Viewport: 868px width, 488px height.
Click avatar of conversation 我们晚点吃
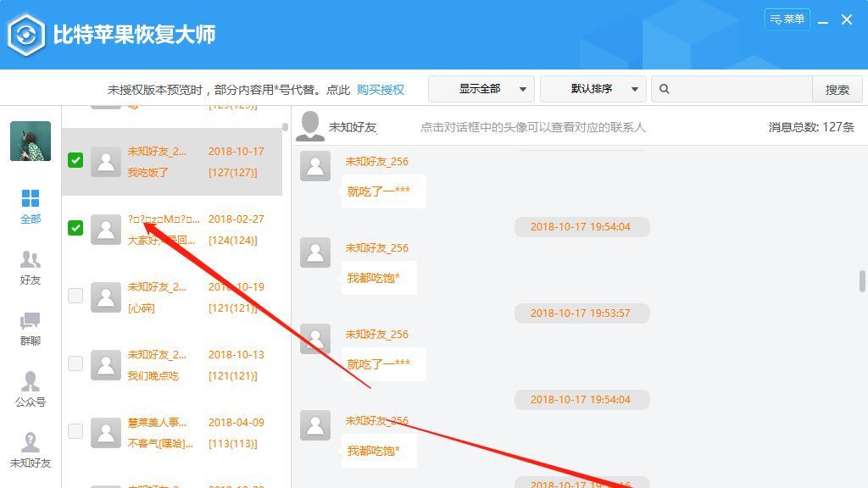(106, 365)
